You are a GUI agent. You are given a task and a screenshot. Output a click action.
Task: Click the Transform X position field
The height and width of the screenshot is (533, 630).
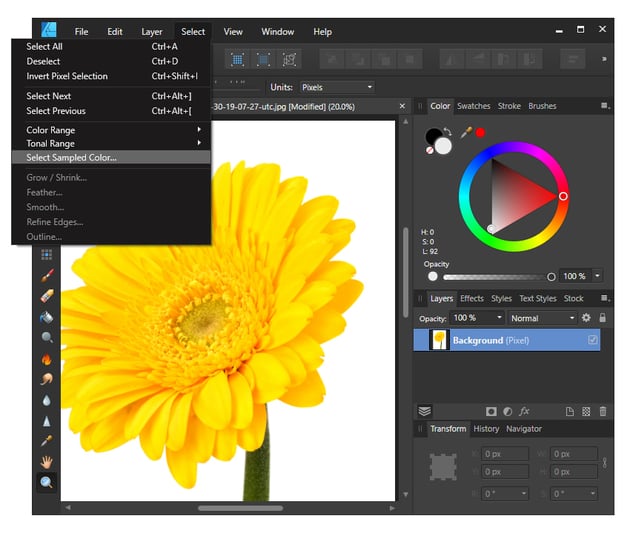[506, 454]
